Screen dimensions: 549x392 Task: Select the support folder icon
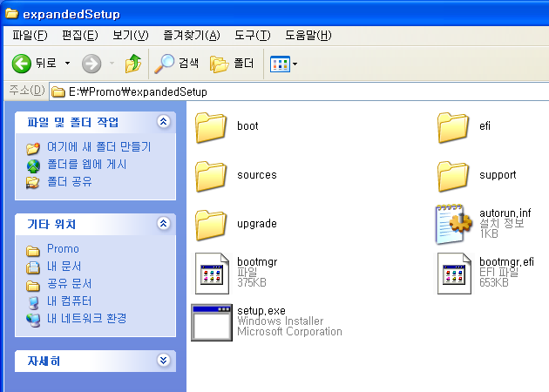pos(453,176)
